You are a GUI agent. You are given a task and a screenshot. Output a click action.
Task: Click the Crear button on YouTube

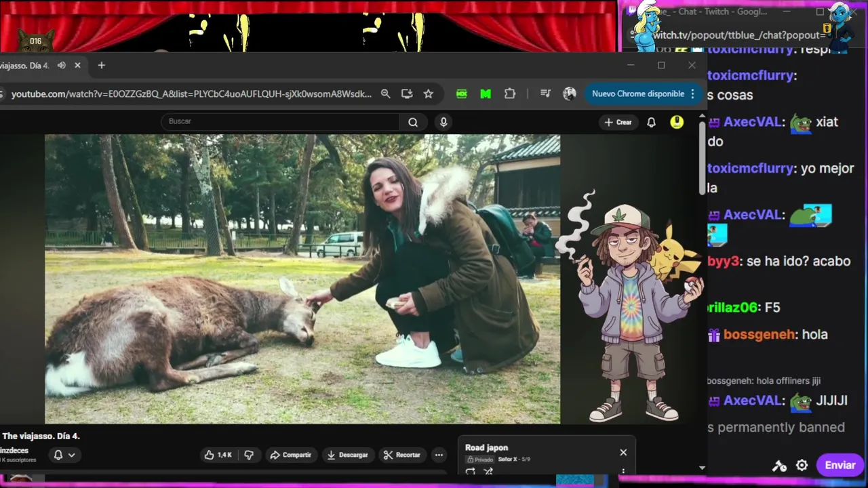618,122
